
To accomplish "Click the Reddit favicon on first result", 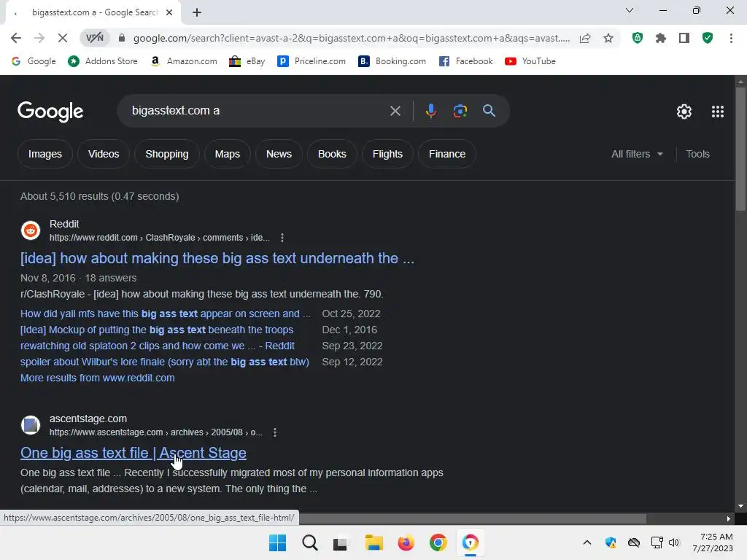I will (x=31, y=230).
